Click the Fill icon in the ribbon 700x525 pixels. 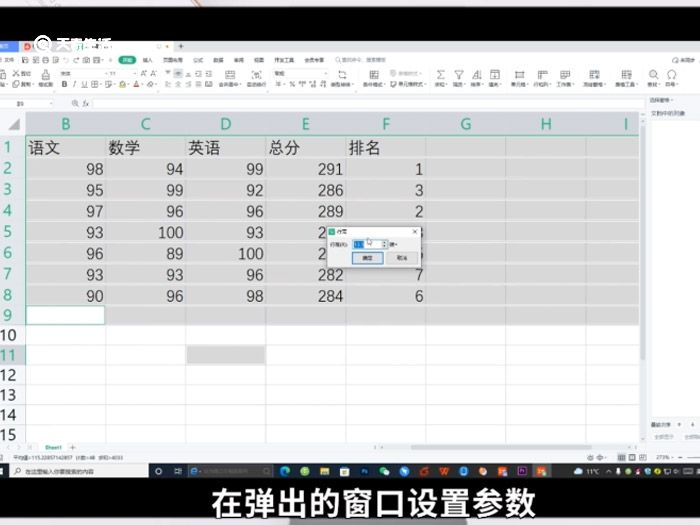pyautogui.click(x=495, y=75)
